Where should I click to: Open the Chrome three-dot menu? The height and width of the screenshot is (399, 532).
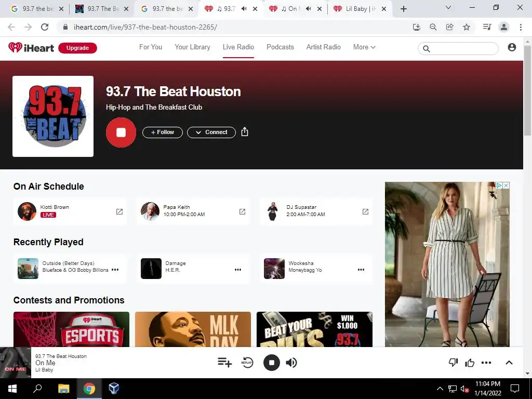coord(521,27)
